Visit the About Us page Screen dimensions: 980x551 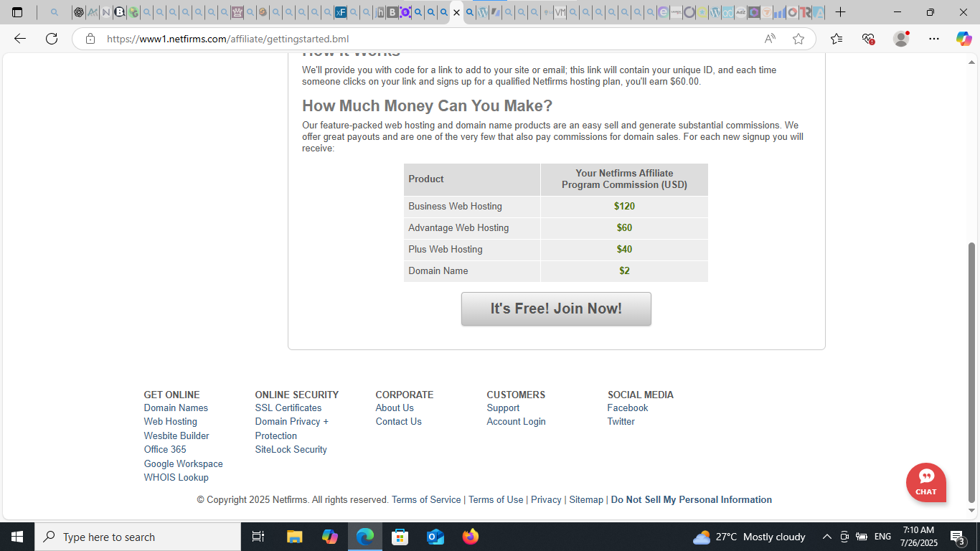pos(395,408)
